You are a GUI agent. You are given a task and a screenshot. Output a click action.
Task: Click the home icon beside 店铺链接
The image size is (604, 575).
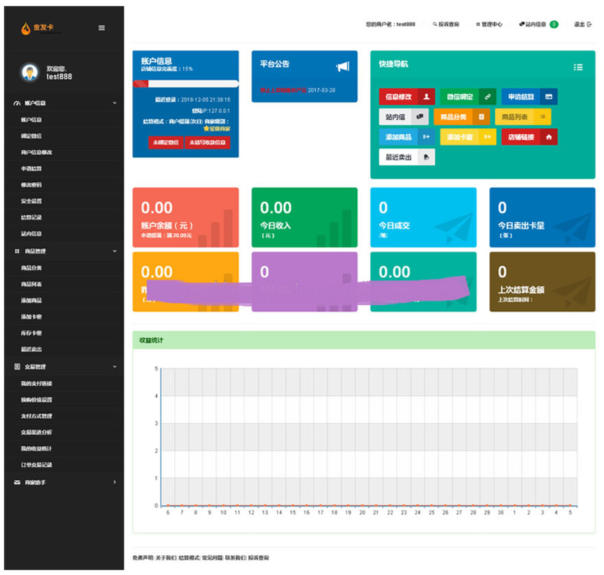548,137
